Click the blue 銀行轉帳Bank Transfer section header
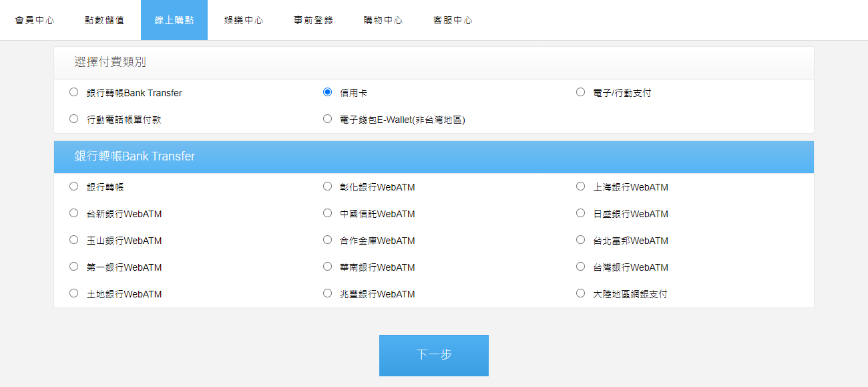Image resolution: width=868 pixels, height=387 pixels. click(x=434, y=156)
